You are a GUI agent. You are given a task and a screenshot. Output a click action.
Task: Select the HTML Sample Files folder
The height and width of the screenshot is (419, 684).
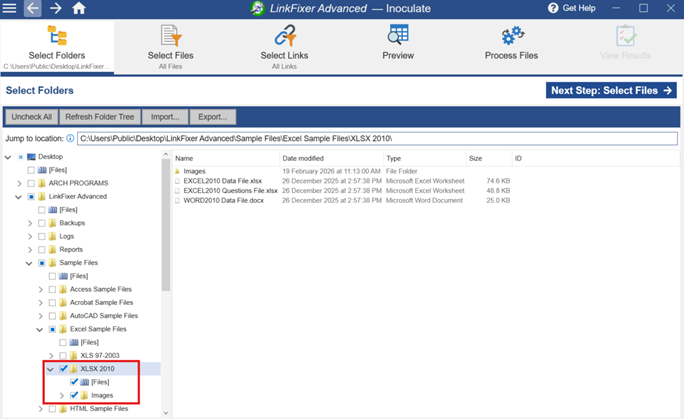(99, 409)
